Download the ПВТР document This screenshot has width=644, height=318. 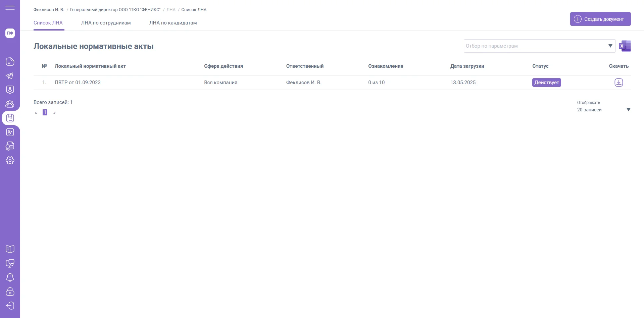(x=618, y=83)
